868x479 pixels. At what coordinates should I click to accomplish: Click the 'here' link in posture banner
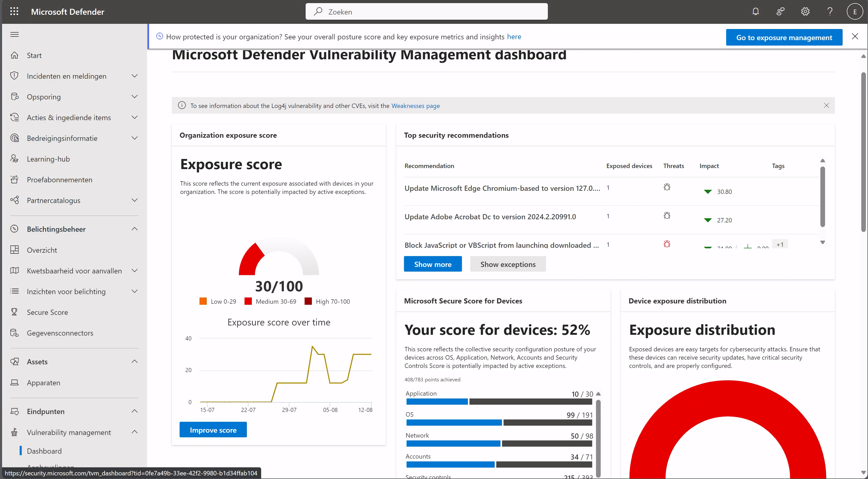pos(514,37)
